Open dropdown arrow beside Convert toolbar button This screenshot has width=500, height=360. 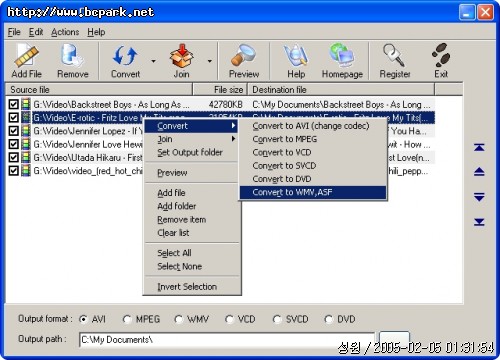pos(153,61)
